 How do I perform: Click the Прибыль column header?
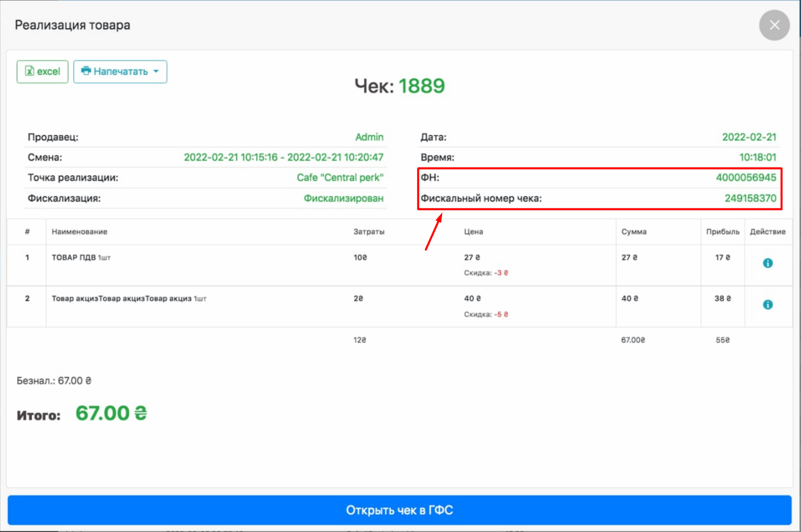tap(722, 232)
